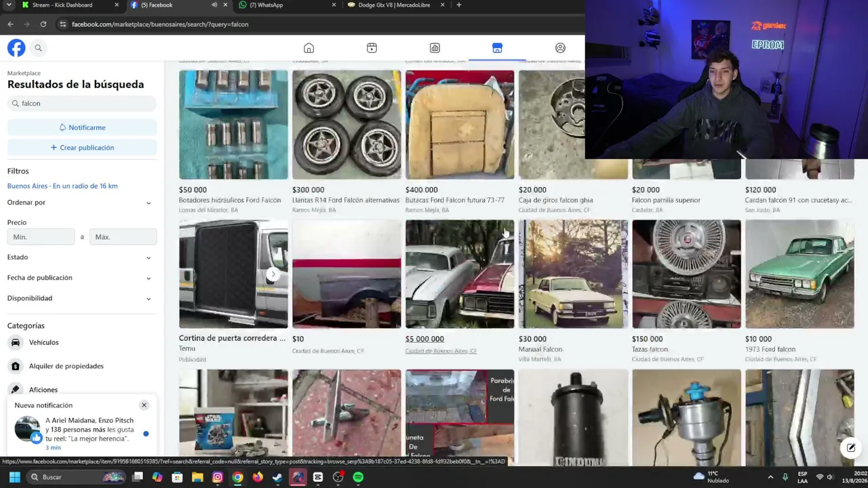The height and width of the screenshot is (488, 868).
Task: Open the Tazas falcon $150 000 listing
Action: 686,291
